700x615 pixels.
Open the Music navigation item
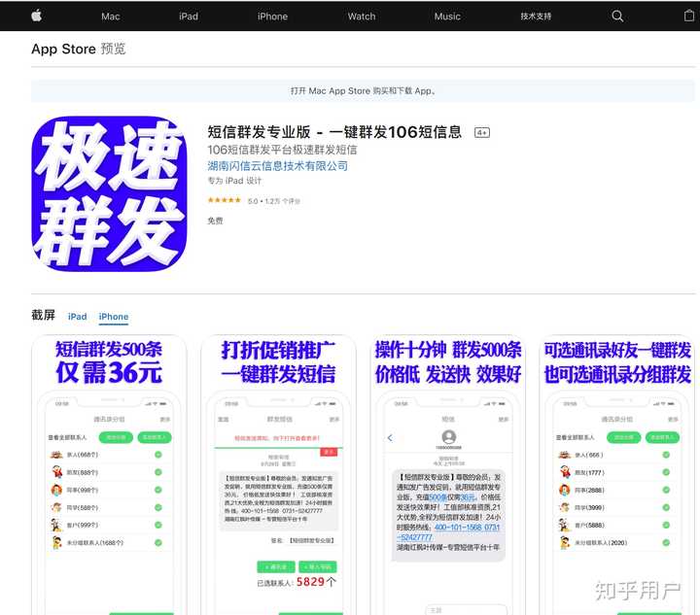tap(447, 17)
